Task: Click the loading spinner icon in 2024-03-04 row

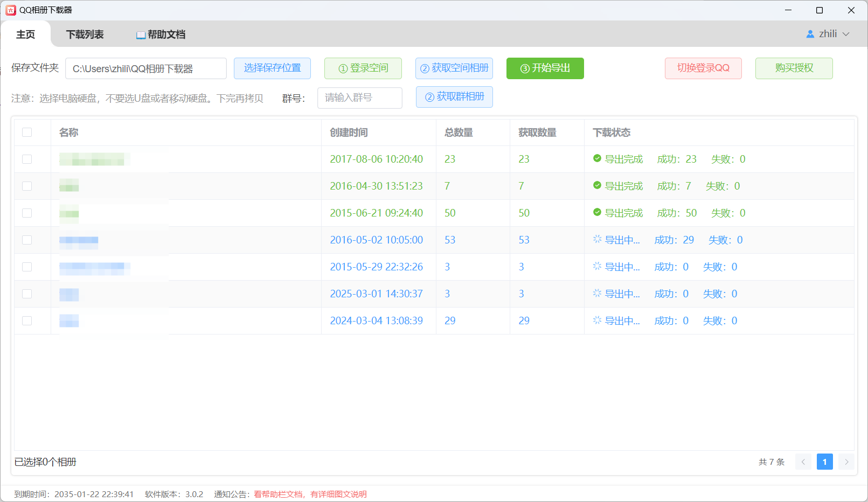Action: coord(597,320)
